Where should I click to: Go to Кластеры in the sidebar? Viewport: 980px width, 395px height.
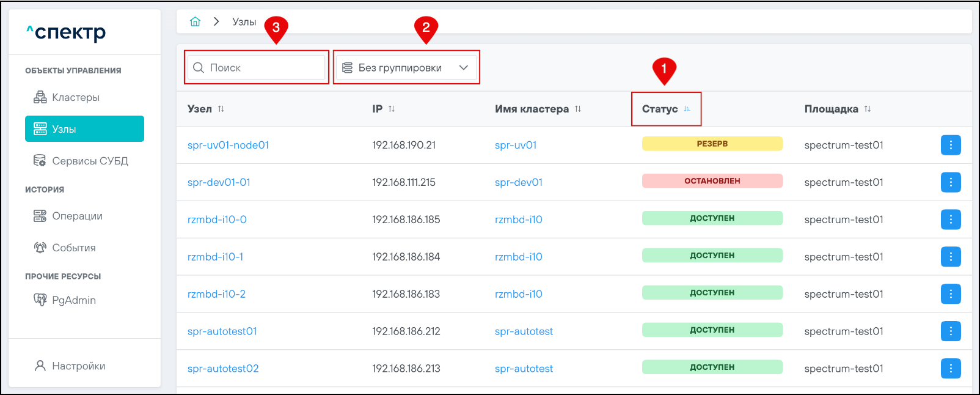pyautogui.click(x=75, y=97)
